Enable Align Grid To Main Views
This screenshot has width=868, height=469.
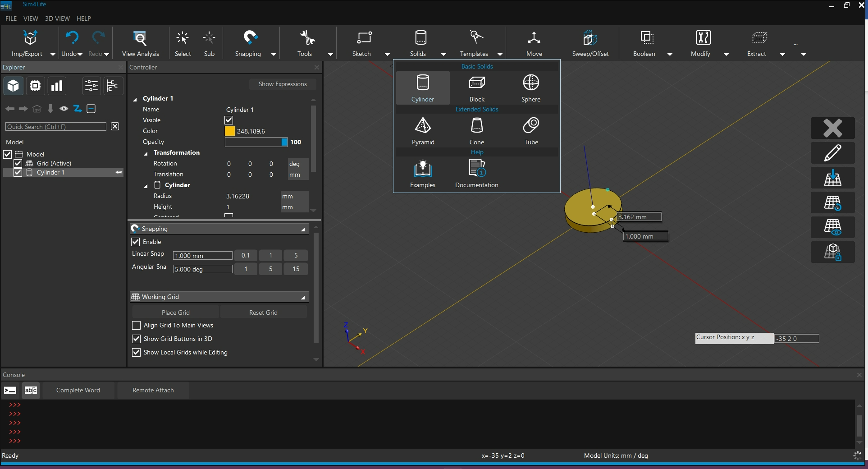137,325
